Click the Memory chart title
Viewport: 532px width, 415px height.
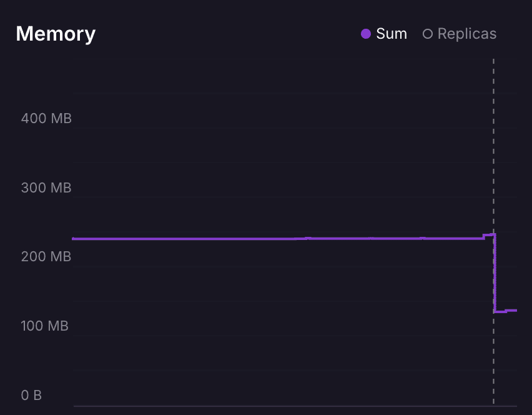coord(56,34)
